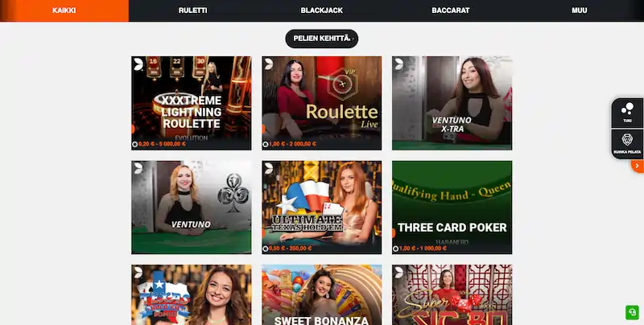644x325 pixels.
Task: Open the Pelien kehittäjä dropdown
Action: 321,39
